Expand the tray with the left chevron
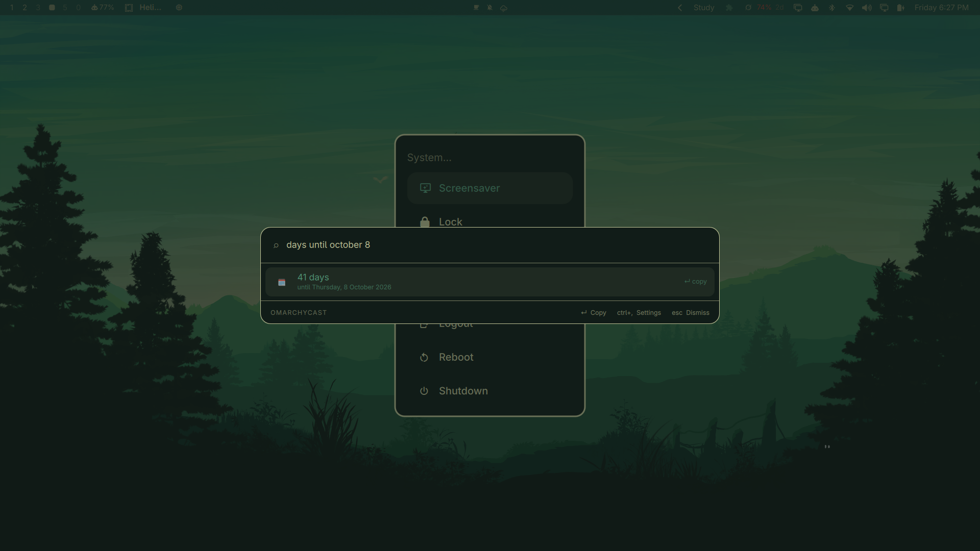The width and height of the screenshot is (980, 551). pos(680,8)
